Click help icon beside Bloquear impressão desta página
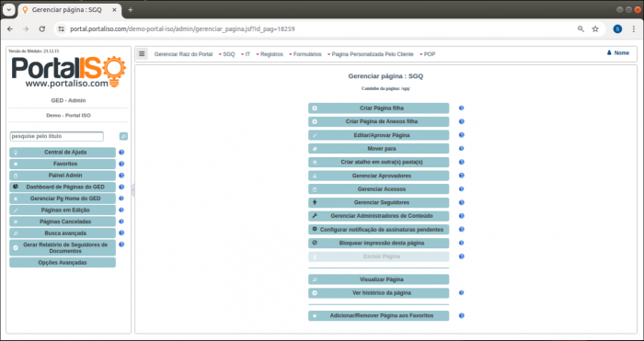 [x=461, y=243]
